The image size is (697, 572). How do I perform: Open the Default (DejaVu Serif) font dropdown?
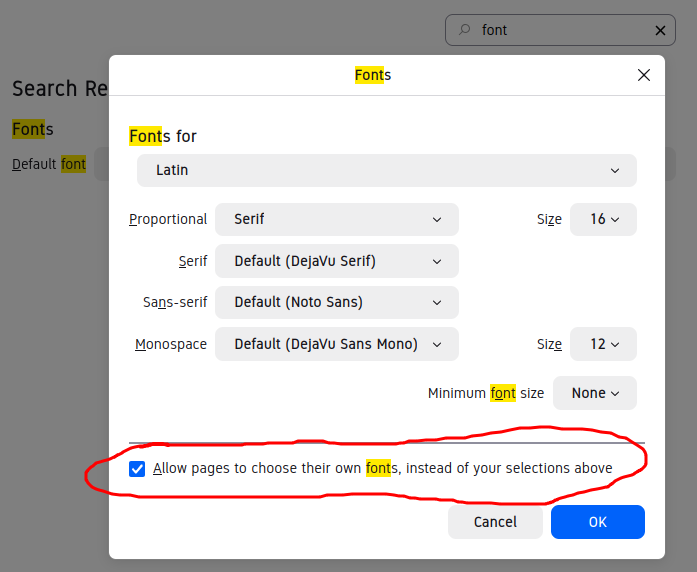coord(336,261)
